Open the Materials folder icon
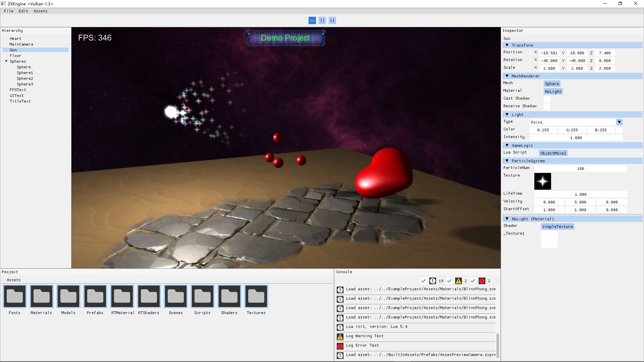The image size is (644, 362). [x=42, y=296]
